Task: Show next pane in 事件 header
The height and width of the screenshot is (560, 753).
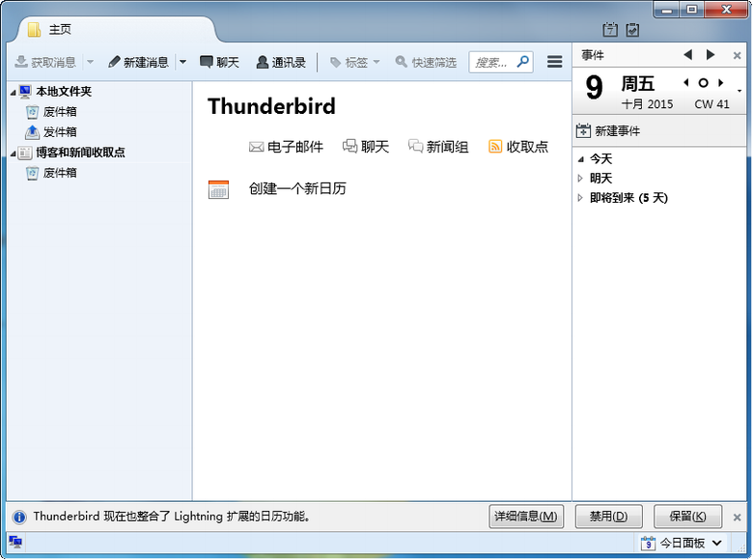Action: pos(711,55)
